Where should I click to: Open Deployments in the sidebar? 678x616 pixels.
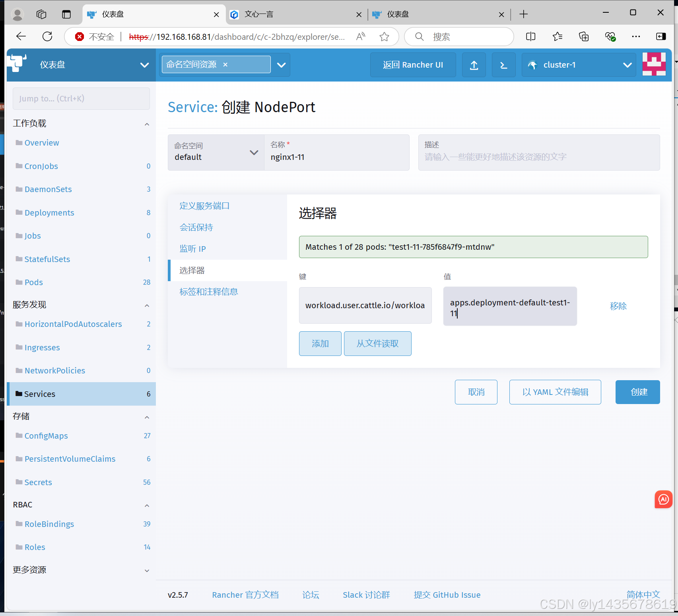(49, 213)
